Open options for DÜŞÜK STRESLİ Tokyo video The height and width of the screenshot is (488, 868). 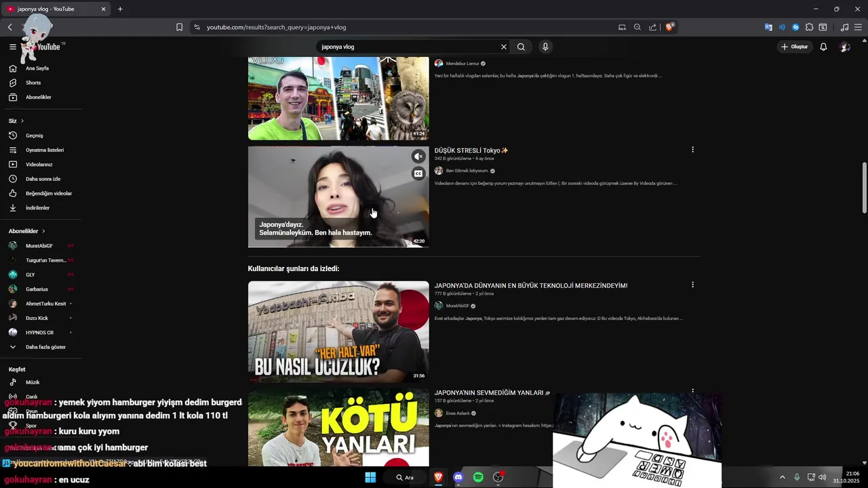pyautogui.click(x=692, y=150)
